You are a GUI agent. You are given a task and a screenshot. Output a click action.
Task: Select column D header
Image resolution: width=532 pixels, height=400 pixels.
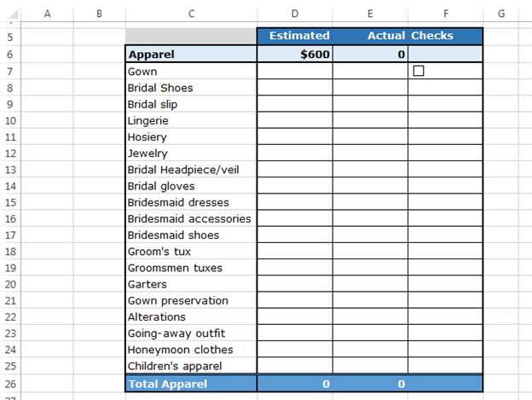click(295, 14)
